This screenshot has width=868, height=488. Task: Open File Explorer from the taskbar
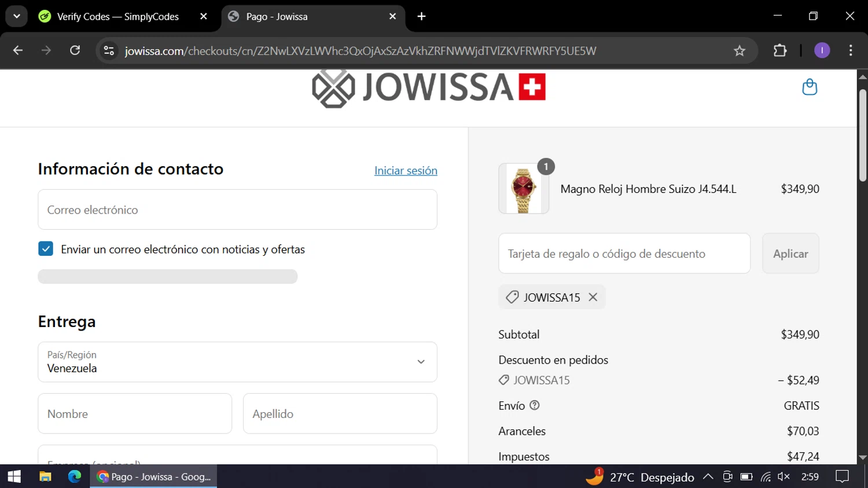[x=45, y=476]
